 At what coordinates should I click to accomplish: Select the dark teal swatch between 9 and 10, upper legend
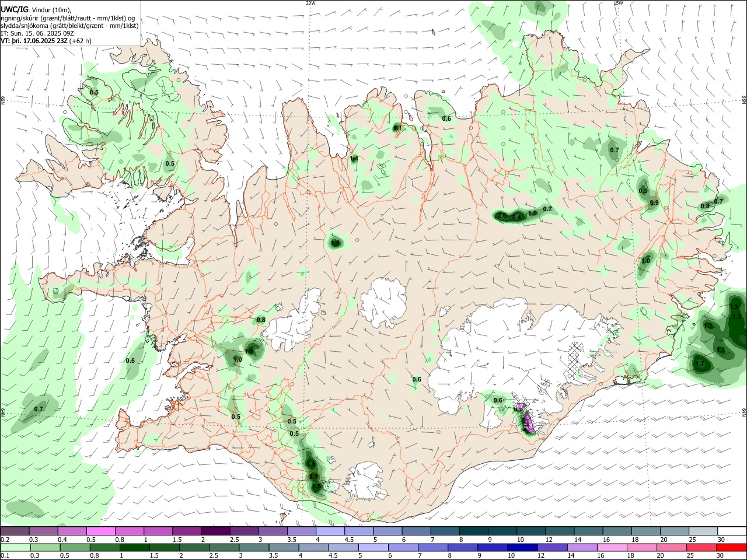click(x=503, y=531)
